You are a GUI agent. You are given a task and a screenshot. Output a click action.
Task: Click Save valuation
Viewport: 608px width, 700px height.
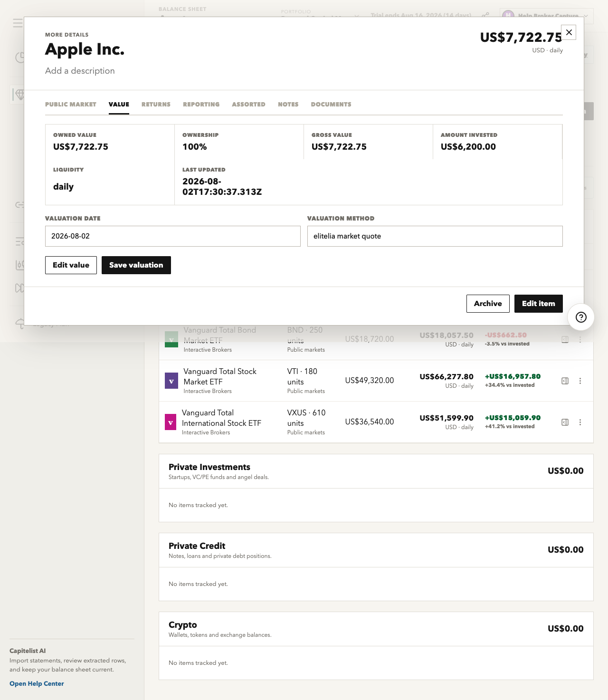click(x=136, y=265)
